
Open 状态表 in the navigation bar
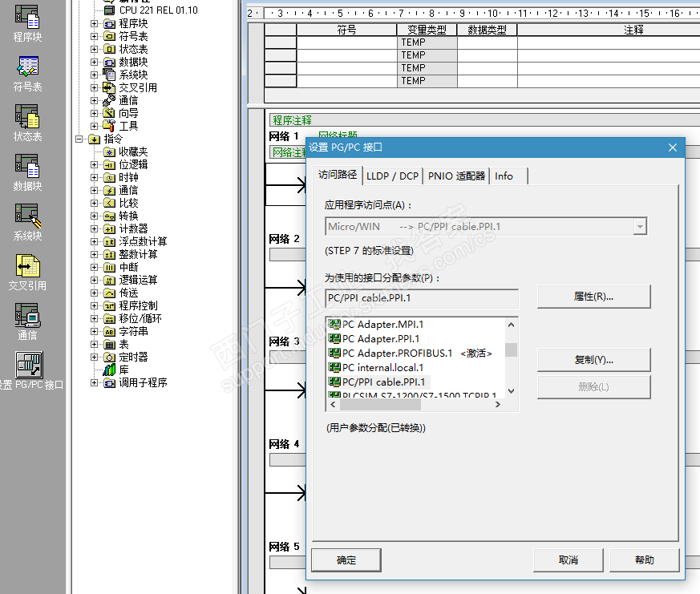pos(27,123)
